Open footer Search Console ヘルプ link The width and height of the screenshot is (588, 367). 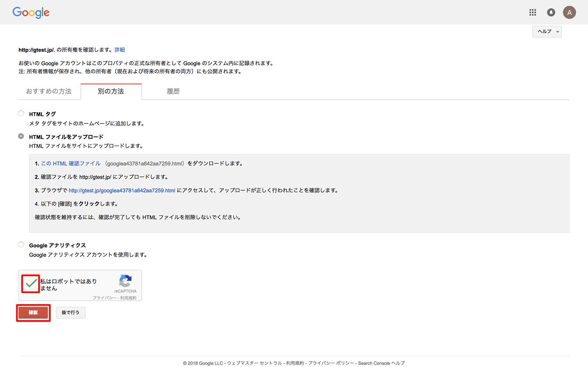381,363
